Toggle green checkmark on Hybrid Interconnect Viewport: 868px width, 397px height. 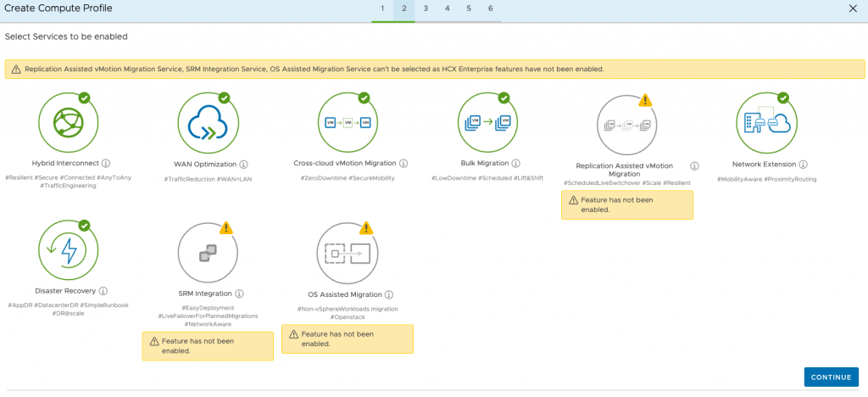coord(84,98)
